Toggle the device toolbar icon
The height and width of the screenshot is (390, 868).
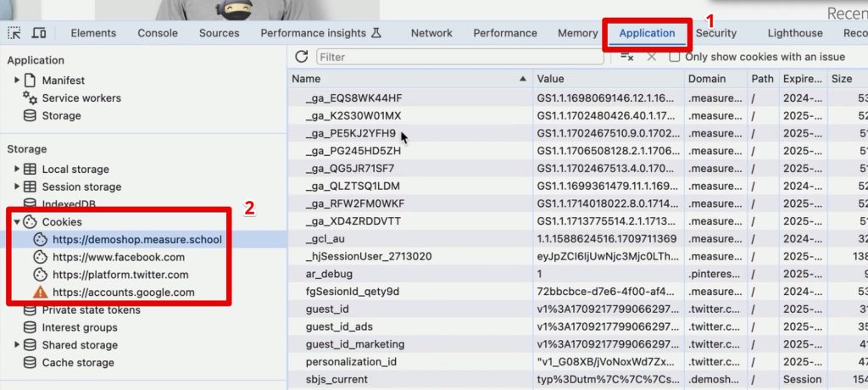pos(38,33)
